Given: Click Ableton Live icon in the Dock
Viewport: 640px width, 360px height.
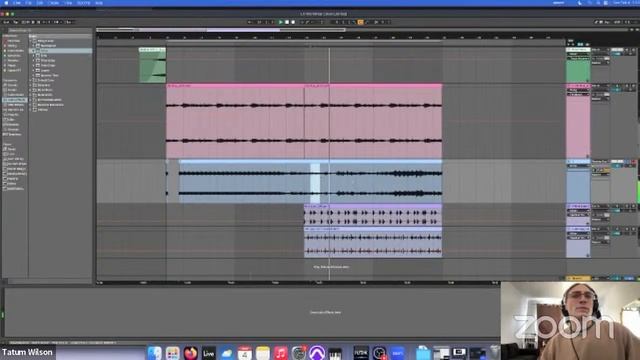Looking at the screenshot, I should pyautogui.click(x=208, y=353).
